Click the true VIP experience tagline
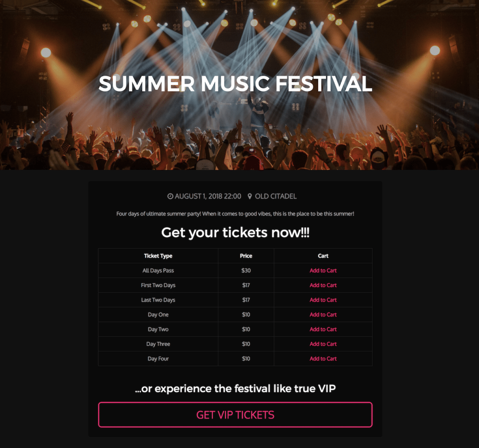The image size is (479, 448). click(x=235, y=388)
